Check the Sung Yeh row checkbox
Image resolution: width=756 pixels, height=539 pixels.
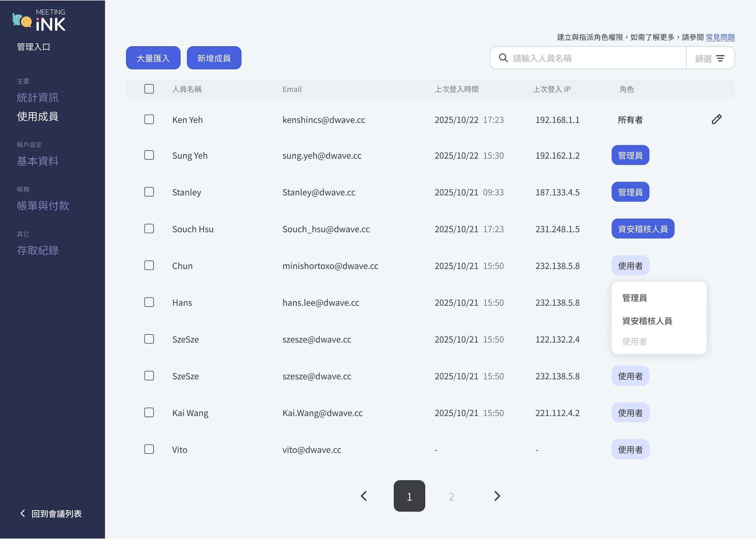[x=149, y=155]
